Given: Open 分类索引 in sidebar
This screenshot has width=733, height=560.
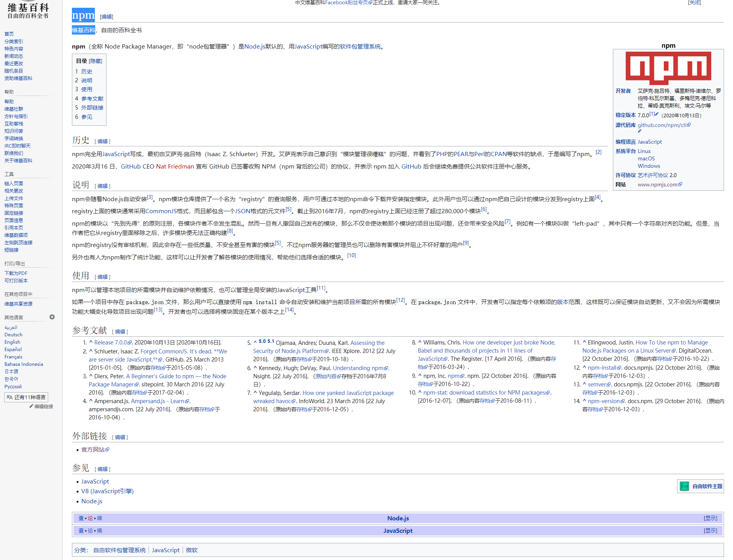Looking at the screenshot, I should point(14,42).
